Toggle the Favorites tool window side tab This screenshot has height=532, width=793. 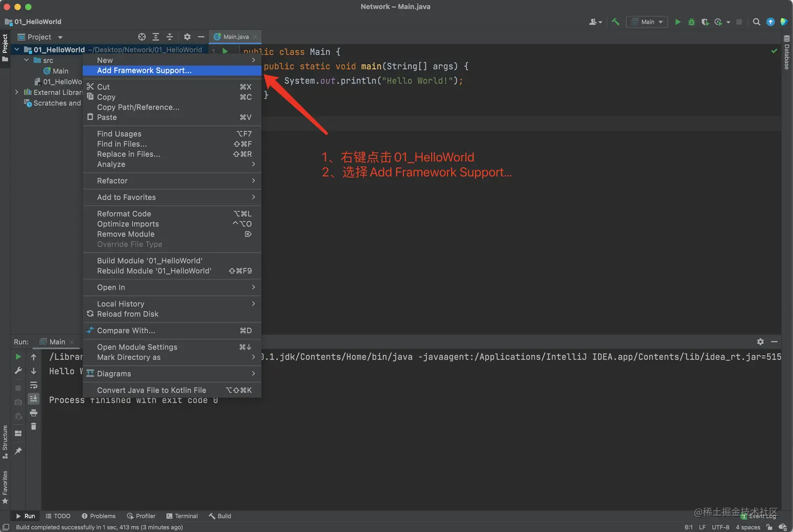[x=5, y=487]
